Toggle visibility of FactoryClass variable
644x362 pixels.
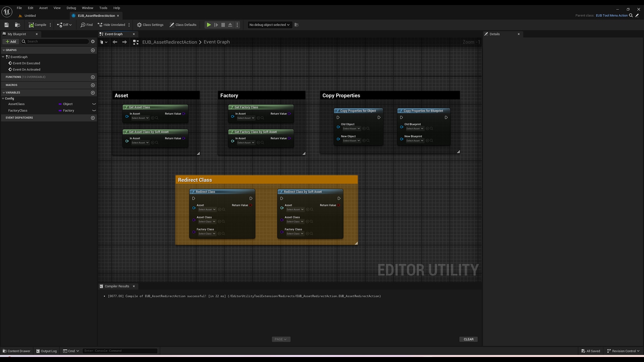[x=94, y=111]
